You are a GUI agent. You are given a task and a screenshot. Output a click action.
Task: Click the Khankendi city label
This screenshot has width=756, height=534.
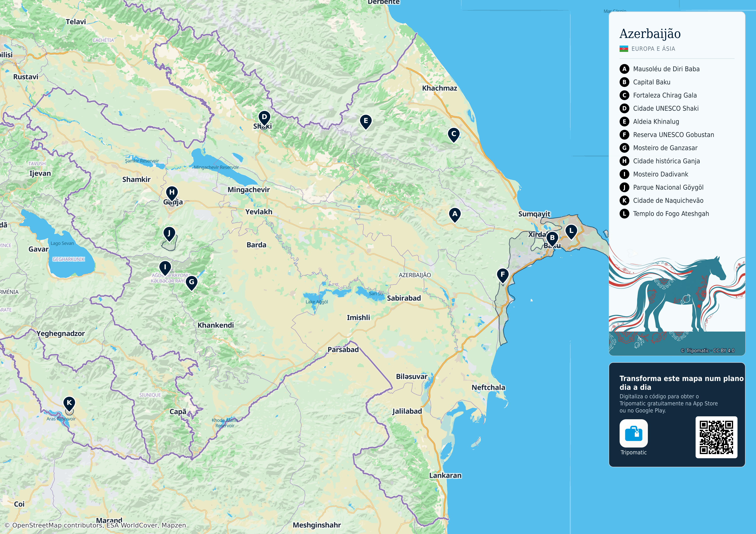(216, 325)
